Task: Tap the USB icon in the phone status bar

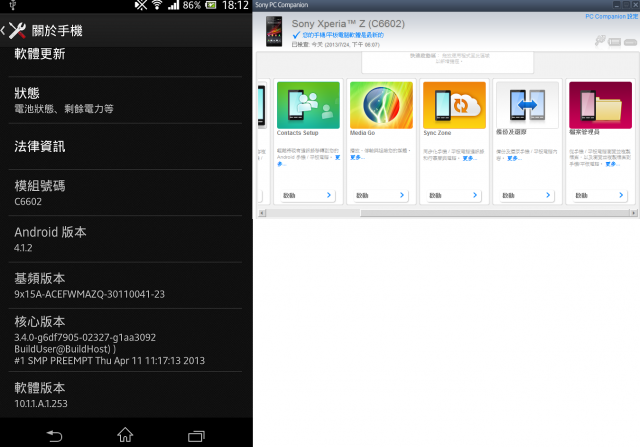Action: pyautogui.click(x=13, y=5)
